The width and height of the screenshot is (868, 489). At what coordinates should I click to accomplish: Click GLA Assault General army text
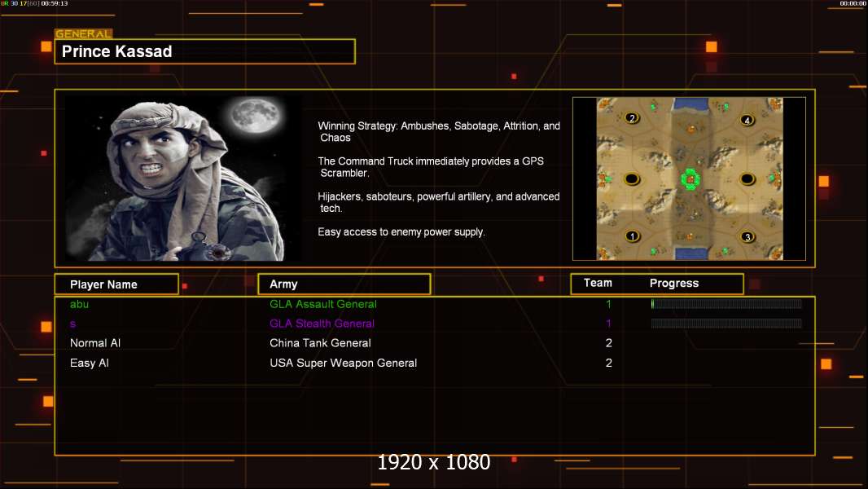tap(322, 304)
